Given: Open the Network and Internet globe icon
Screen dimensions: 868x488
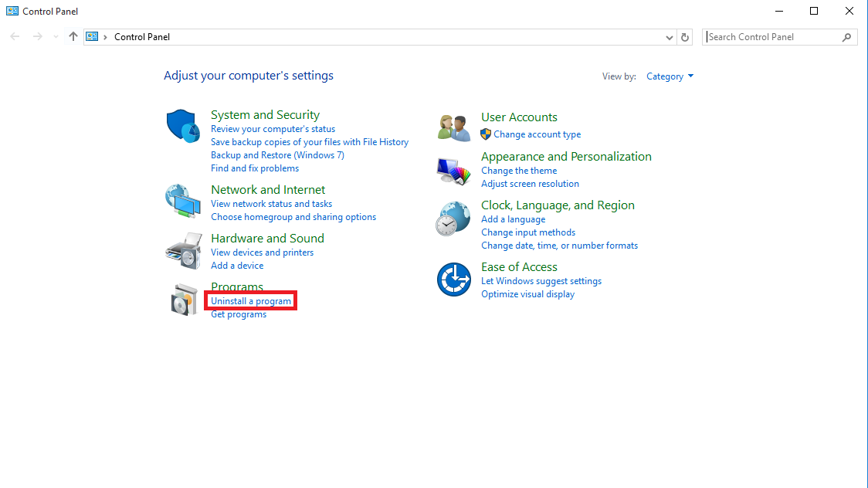Looking at the screenshot, I should pos(183,201).
